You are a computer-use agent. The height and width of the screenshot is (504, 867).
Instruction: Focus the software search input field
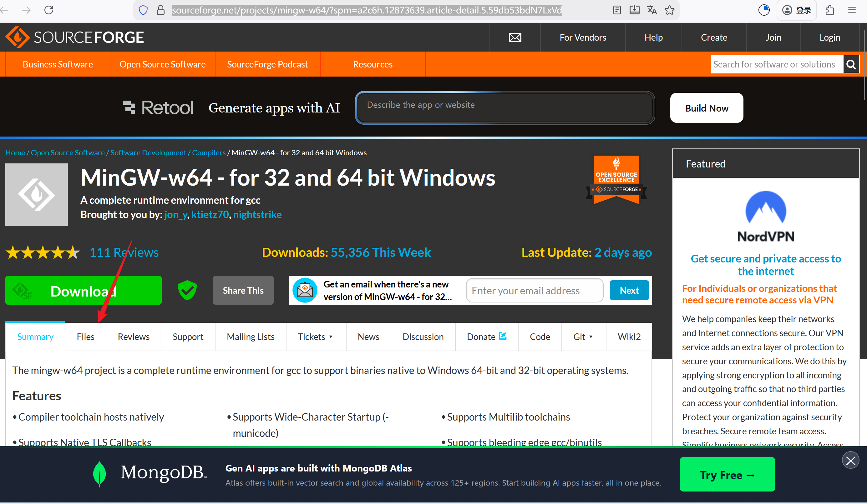point(777,64)
